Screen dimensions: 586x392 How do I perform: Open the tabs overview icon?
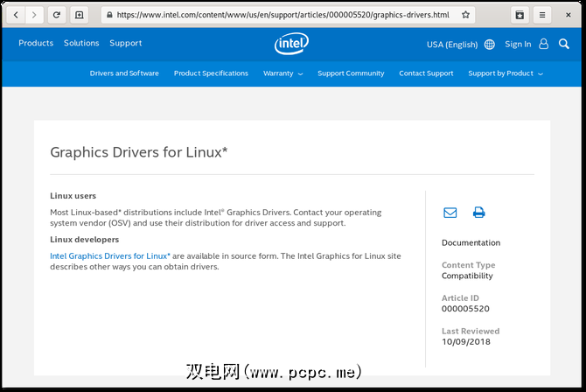click(520, 15)
